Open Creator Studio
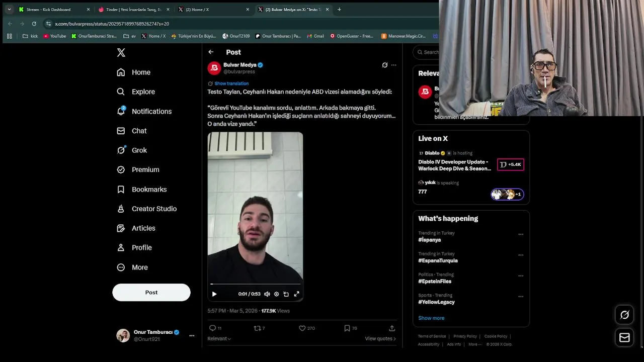 tap(147, 209)
